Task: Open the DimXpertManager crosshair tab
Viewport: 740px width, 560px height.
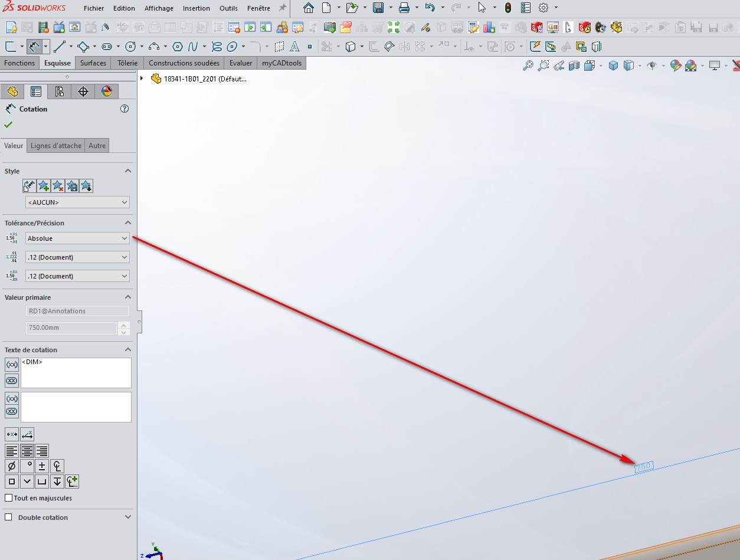Action: coord(83,91)
